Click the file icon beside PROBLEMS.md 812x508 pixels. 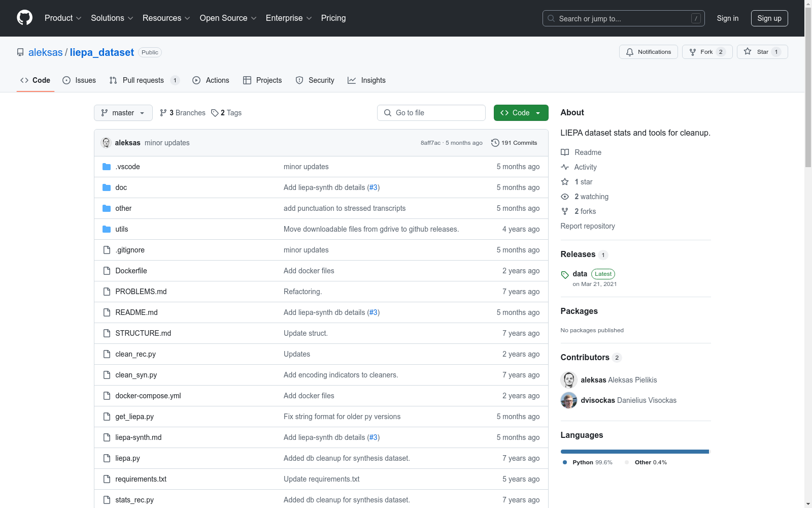107,292
